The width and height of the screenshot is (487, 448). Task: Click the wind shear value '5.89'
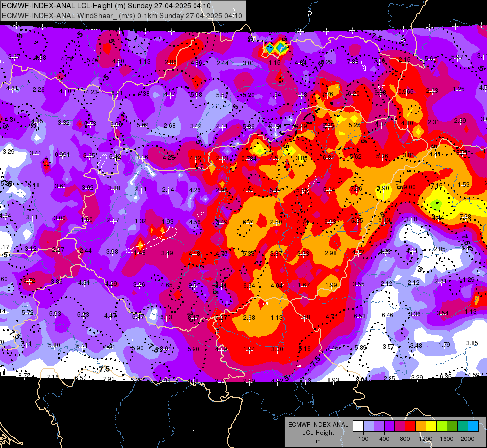361,347
